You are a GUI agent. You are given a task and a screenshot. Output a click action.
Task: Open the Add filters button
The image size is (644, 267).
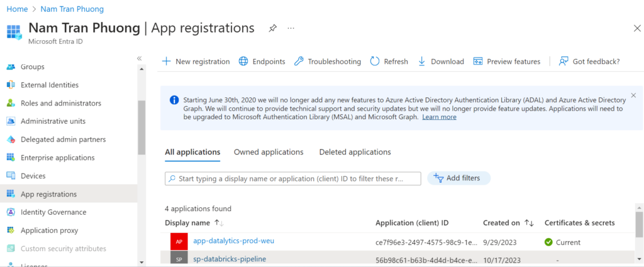tap(458, 178)
